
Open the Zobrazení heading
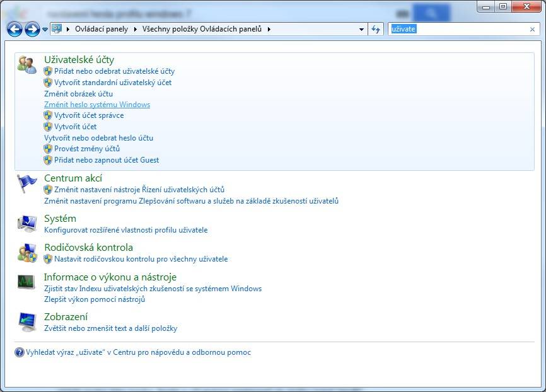point(66,317)
